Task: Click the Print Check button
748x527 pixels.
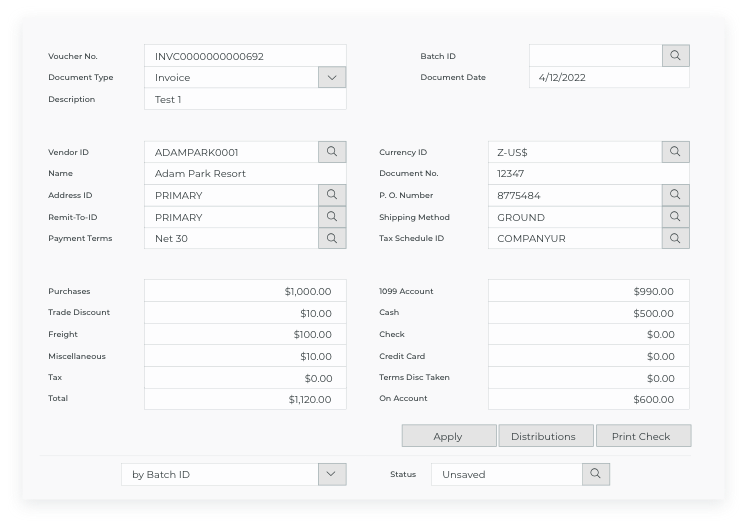Action: [x=641, y=436]
